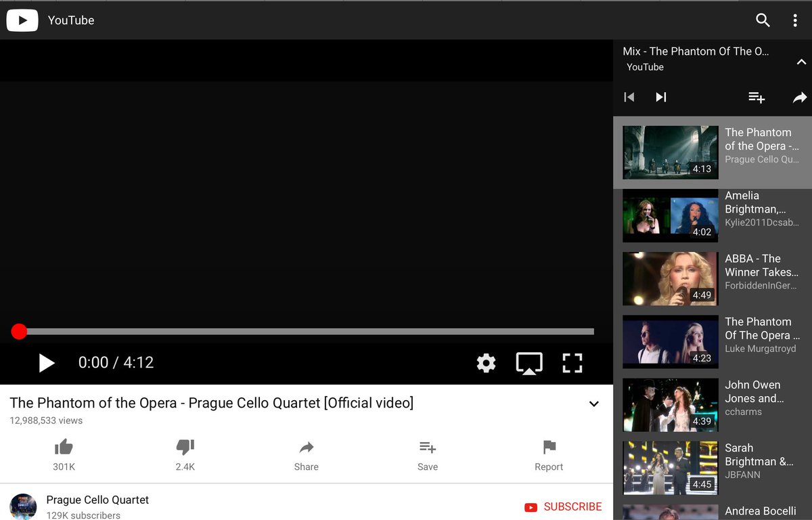Share the mix playlist arrow icon
Viewport: 812px width, 520px height.
[800, 97]
